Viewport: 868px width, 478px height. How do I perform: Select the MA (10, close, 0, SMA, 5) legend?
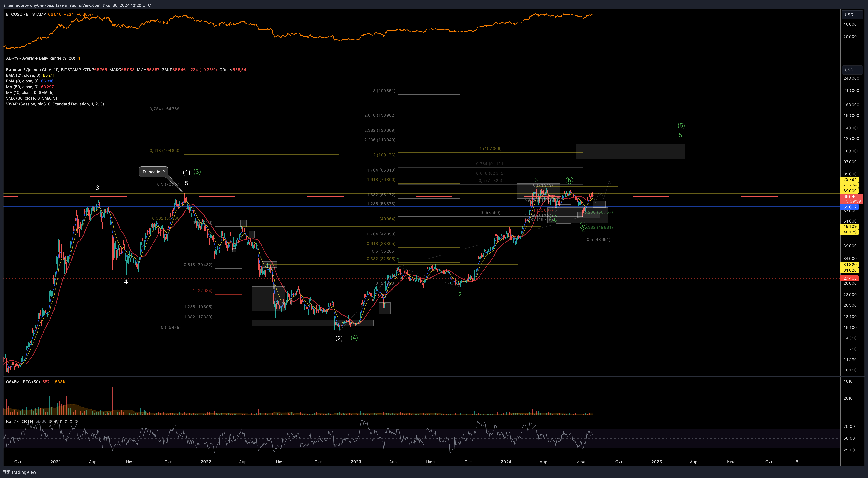[30, 93]
